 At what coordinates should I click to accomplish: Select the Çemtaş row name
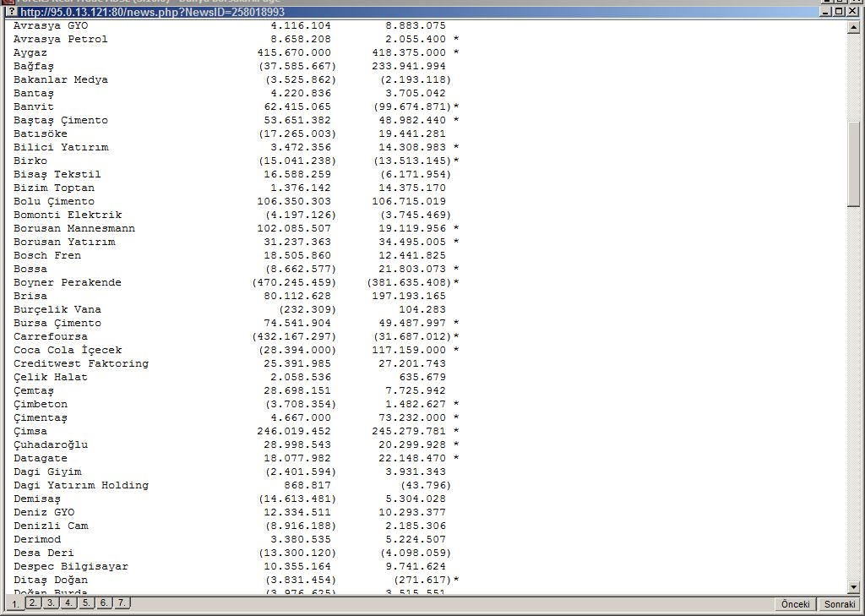click(34, 390)
